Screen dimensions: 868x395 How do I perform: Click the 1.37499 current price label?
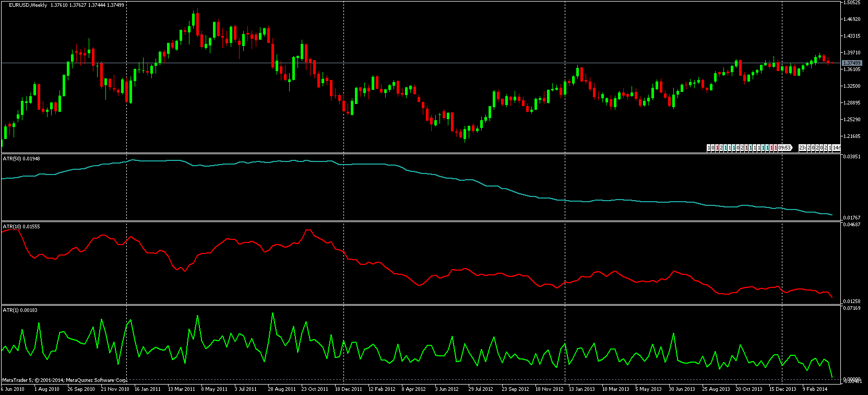click(x=852, y=63)
